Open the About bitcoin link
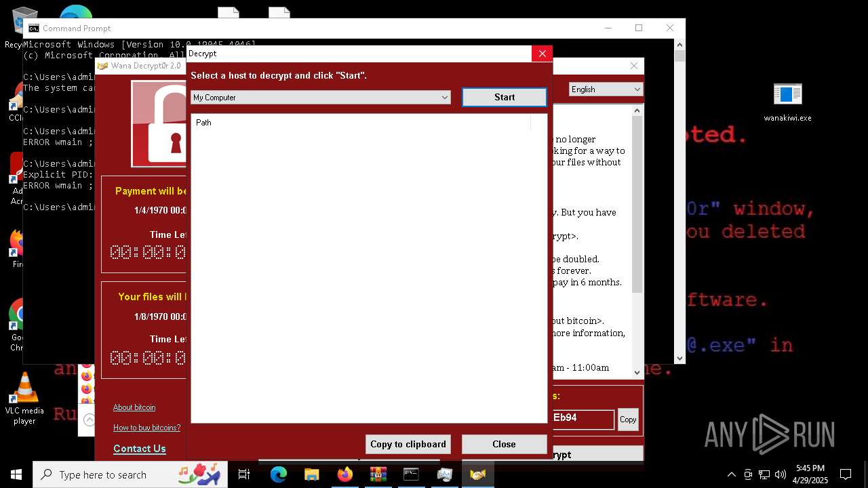The image size is (868, 488). tap(134, 407)
